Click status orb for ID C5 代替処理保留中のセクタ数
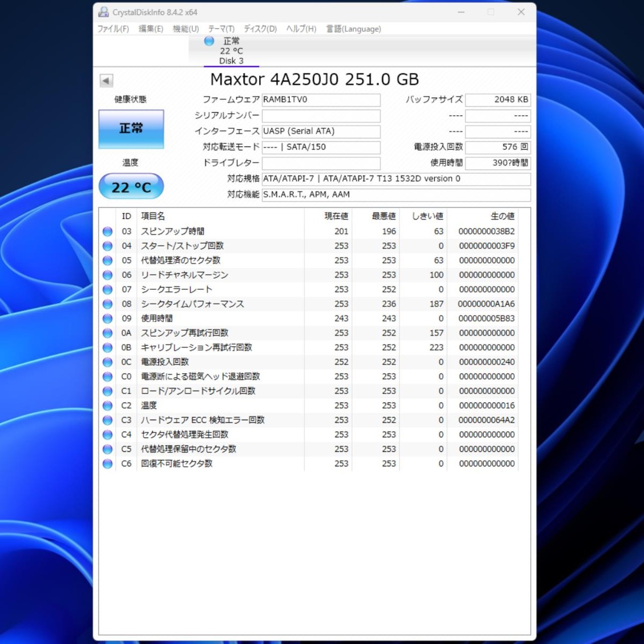 (x=108, y=449)
